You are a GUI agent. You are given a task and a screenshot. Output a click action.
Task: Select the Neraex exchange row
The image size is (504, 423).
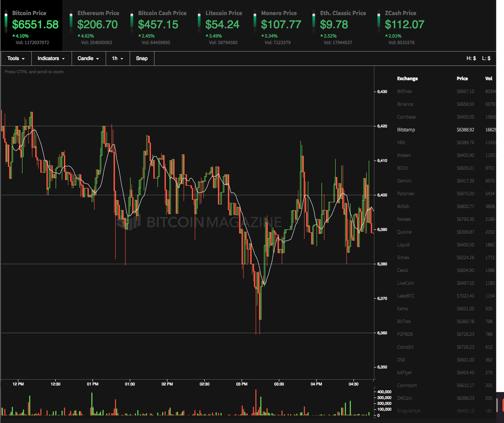[x=446, y=219]
